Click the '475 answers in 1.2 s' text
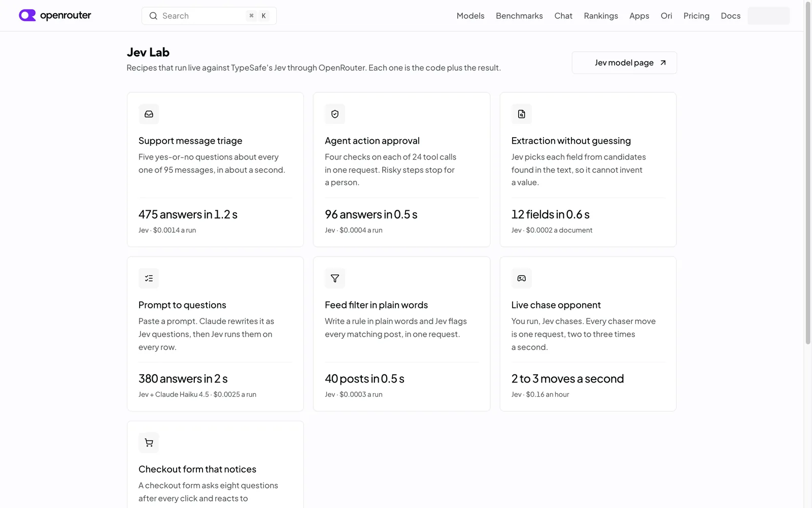Image resolution: width=812 pixels, height=508 pixels. [188, 214]
